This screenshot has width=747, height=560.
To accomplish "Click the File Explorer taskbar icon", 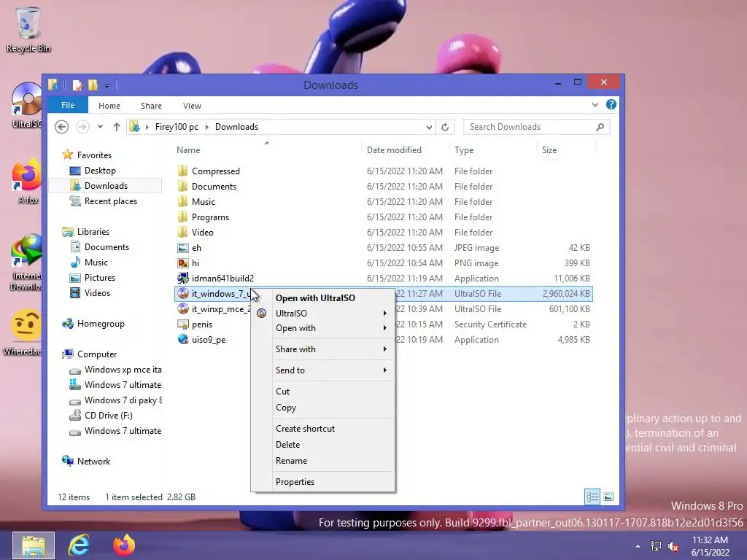I will tap(34, 545).
